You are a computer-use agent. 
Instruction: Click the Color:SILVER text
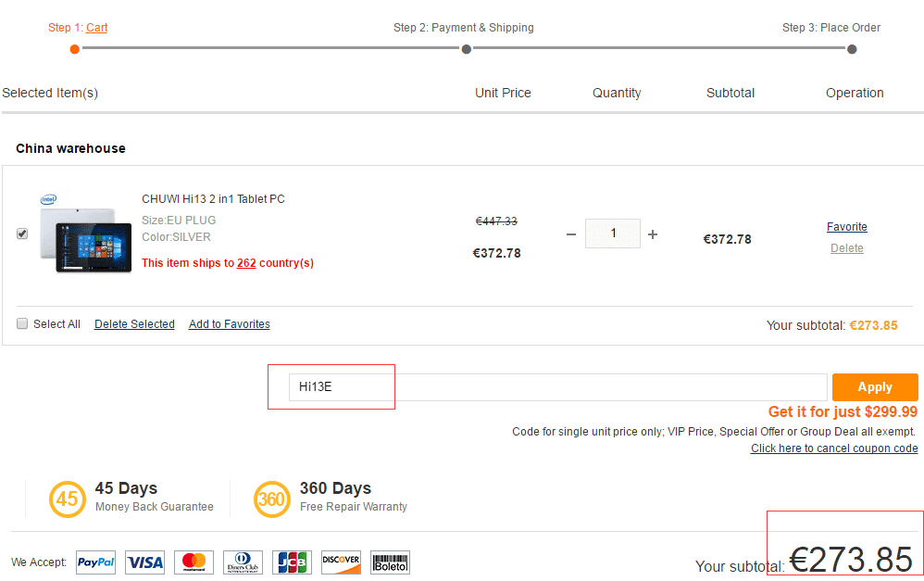tap(176, 236)
